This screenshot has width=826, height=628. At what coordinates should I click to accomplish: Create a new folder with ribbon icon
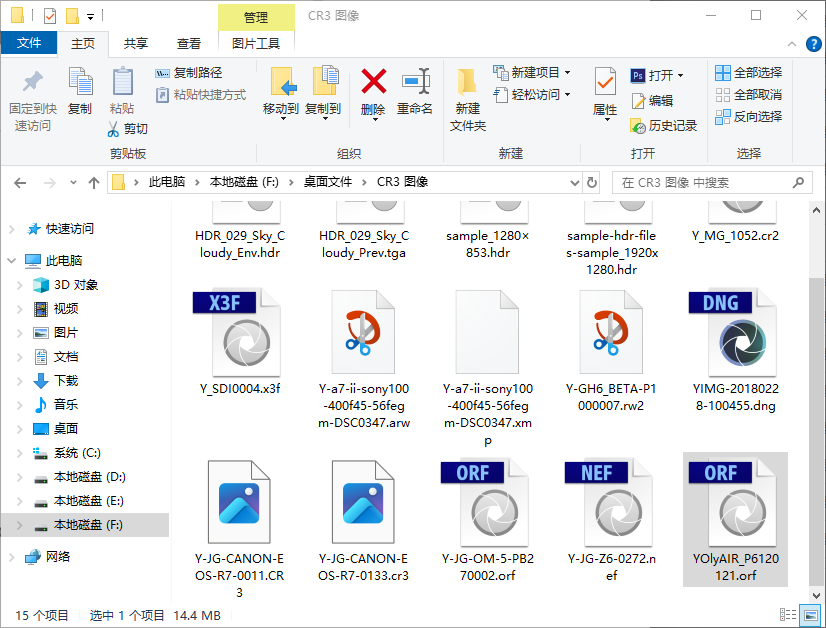pos(467,83)
